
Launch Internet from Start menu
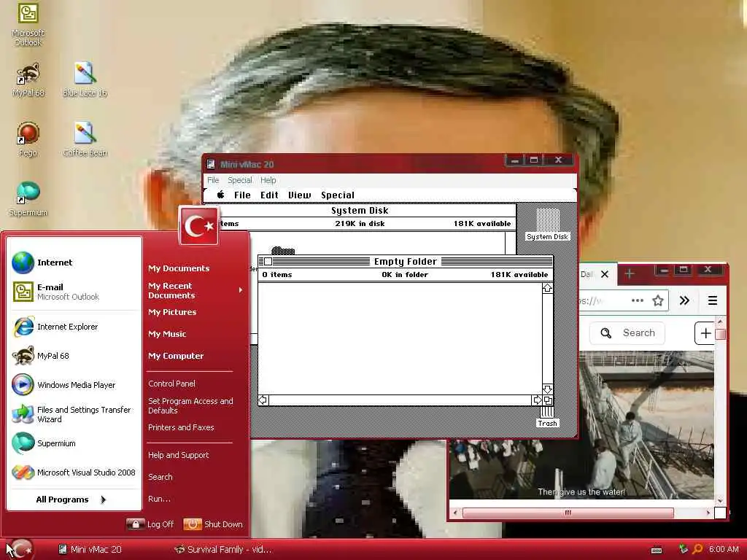pos(75,262)
